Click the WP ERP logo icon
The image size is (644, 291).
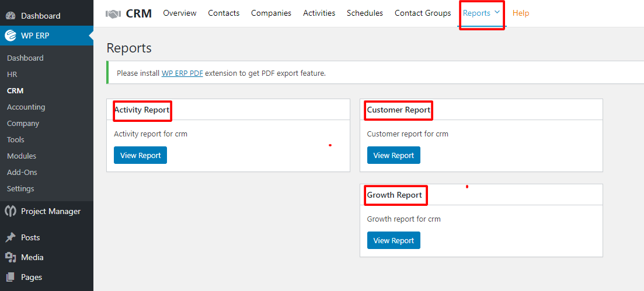pyautogui.click(x=11, y=36)
